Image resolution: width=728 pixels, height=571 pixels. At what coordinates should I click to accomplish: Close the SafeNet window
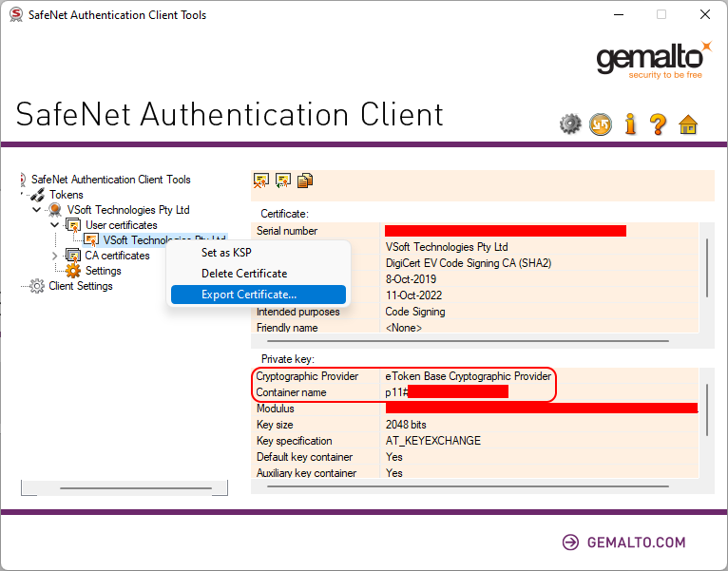[x=705, y=14]
